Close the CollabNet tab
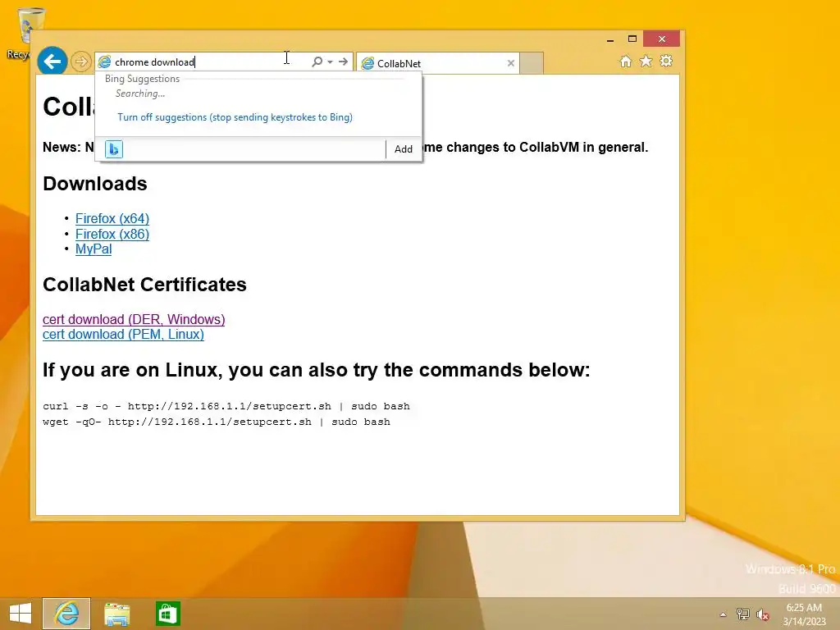The image size is (840, 630). click(511, 63)
